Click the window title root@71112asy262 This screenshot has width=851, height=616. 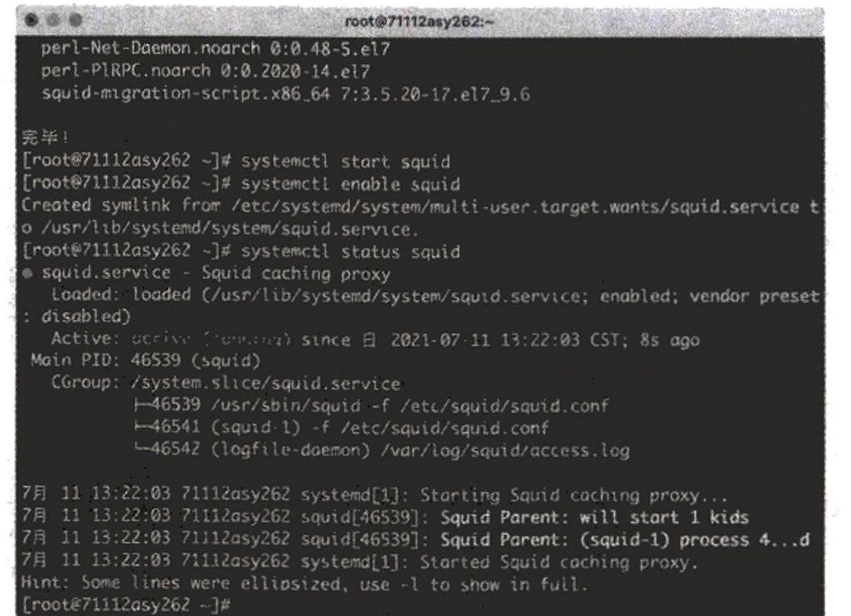point(419,22)
